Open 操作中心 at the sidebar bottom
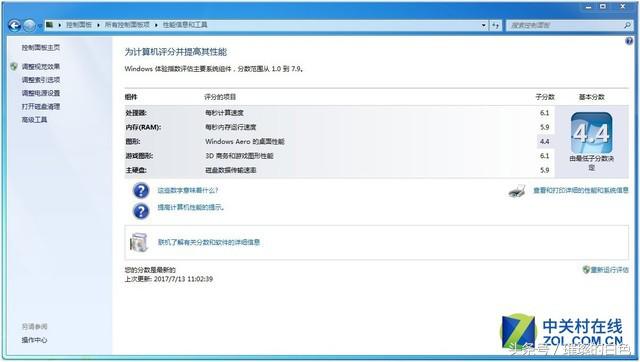The image size is (640, 362). 34,340
